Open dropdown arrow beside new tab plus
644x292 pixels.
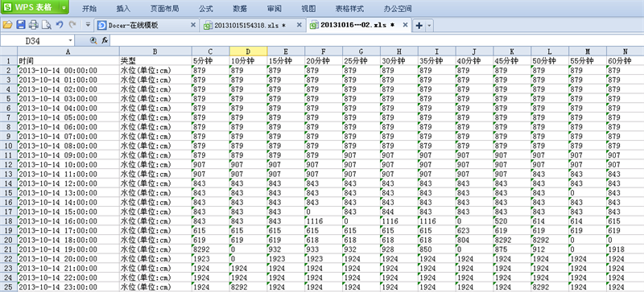[429, 26]
